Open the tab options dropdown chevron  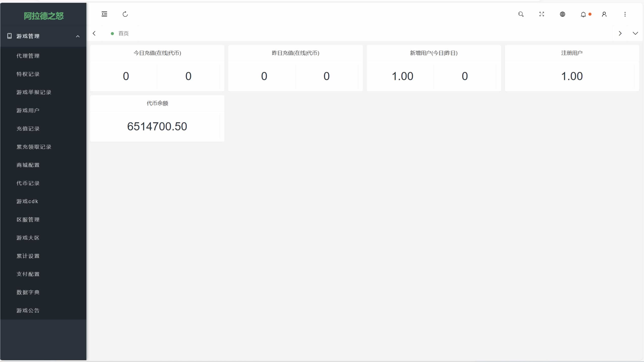pos(635,33)
